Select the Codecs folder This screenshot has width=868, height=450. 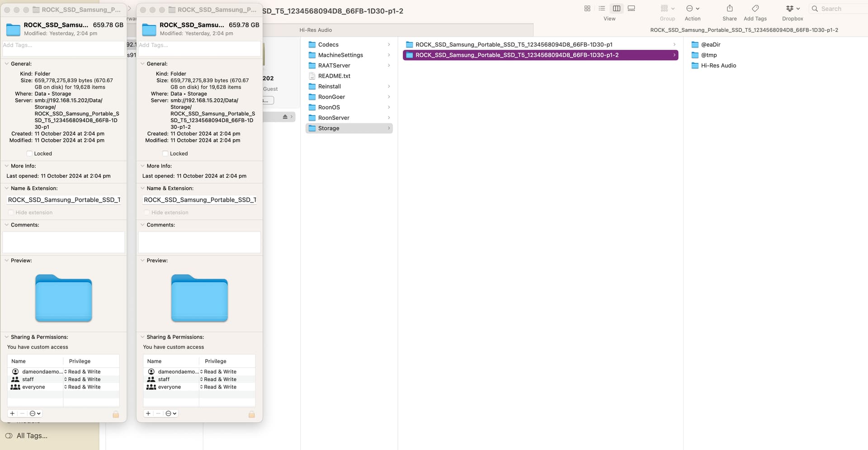349,44
